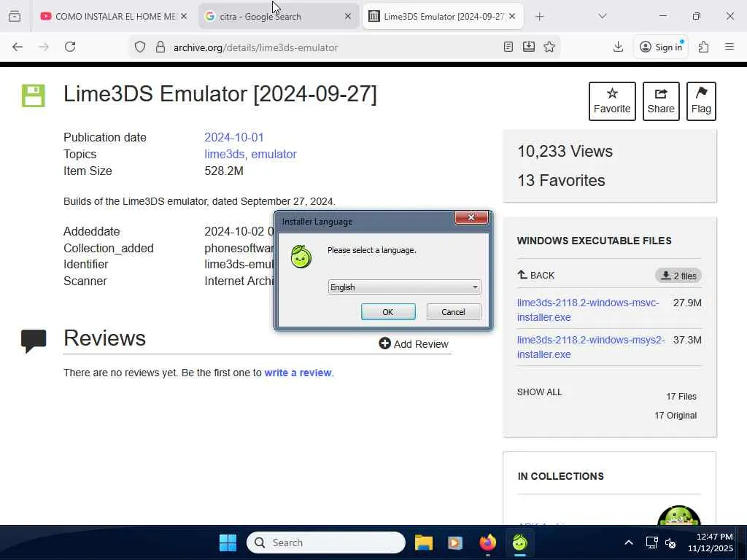Screen dimensions: 747x560
Task: Click Cancel in Installer Language dialog
Action: 454,312
